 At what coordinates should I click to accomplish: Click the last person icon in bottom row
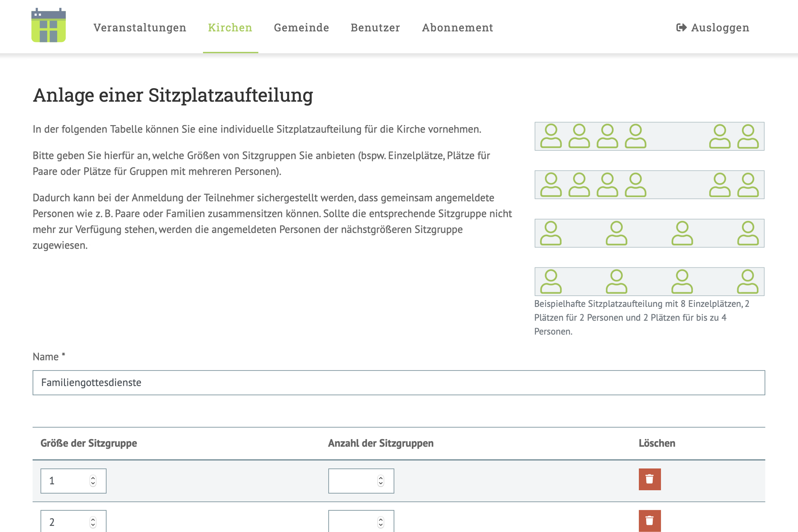click(747, 282)
